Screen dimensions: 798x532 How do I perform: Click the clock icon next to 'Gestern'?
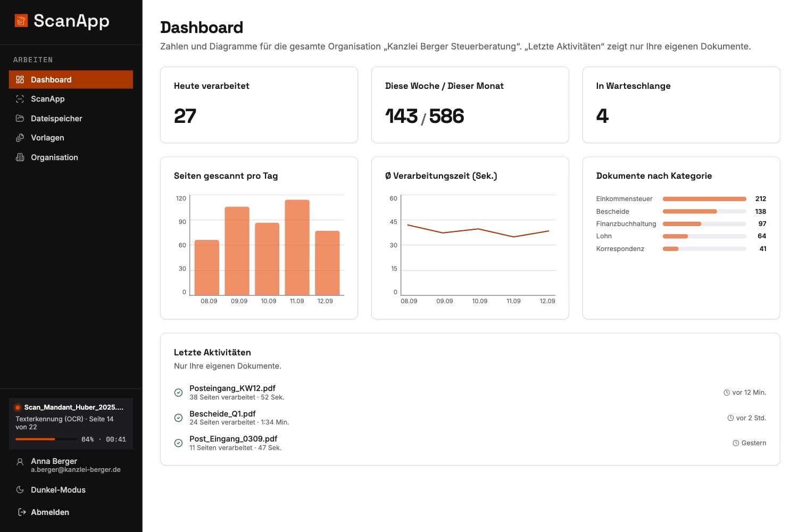tap(736, 443)
